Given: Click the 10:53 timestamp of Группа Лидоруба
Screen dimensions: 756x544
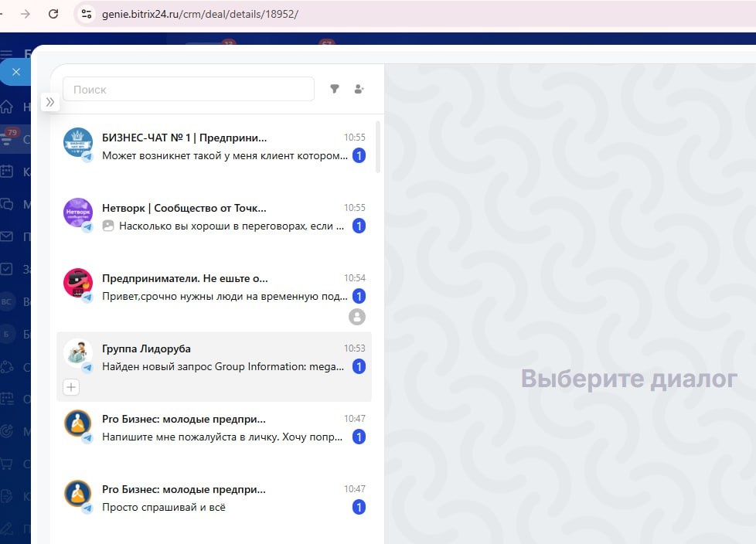Looking at the screenshot, I should (x=354, y=348).
